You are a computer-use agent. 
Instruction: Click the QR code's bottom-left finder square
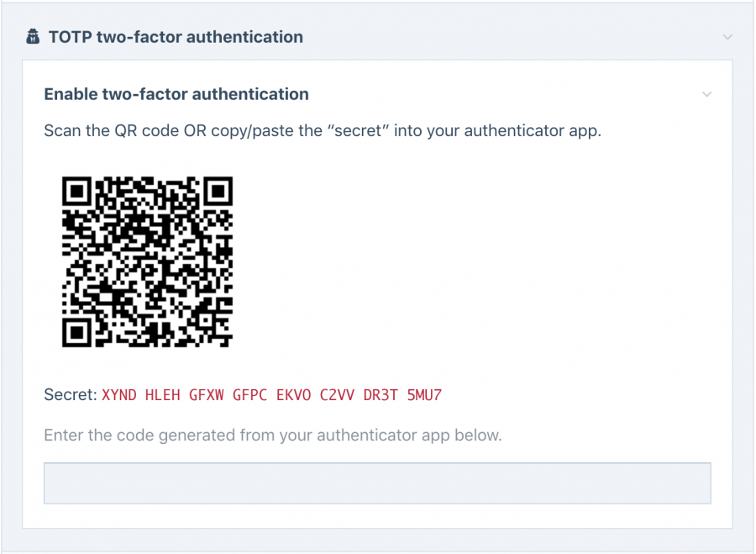click(x=76, y=333)
